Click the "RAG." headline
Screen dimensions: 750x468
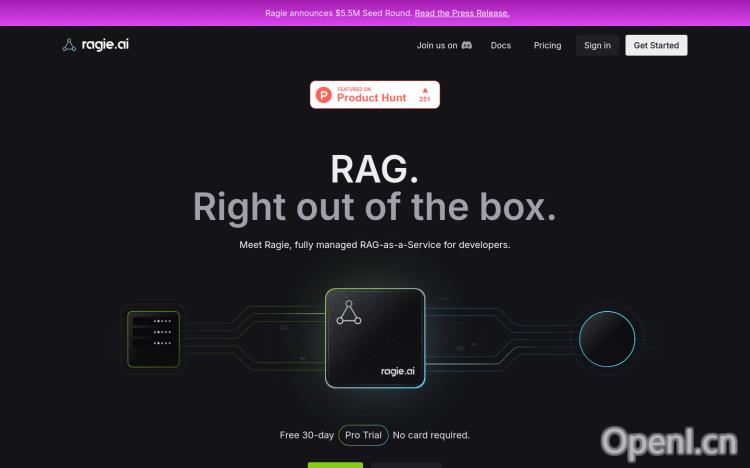pos(375,169)
